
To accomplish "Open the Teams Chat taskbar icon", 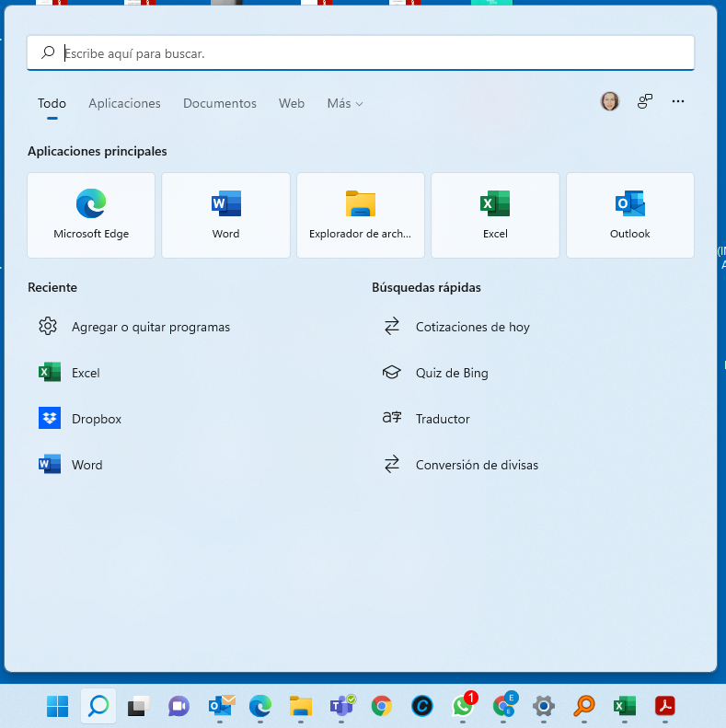I will click(179, 706).
